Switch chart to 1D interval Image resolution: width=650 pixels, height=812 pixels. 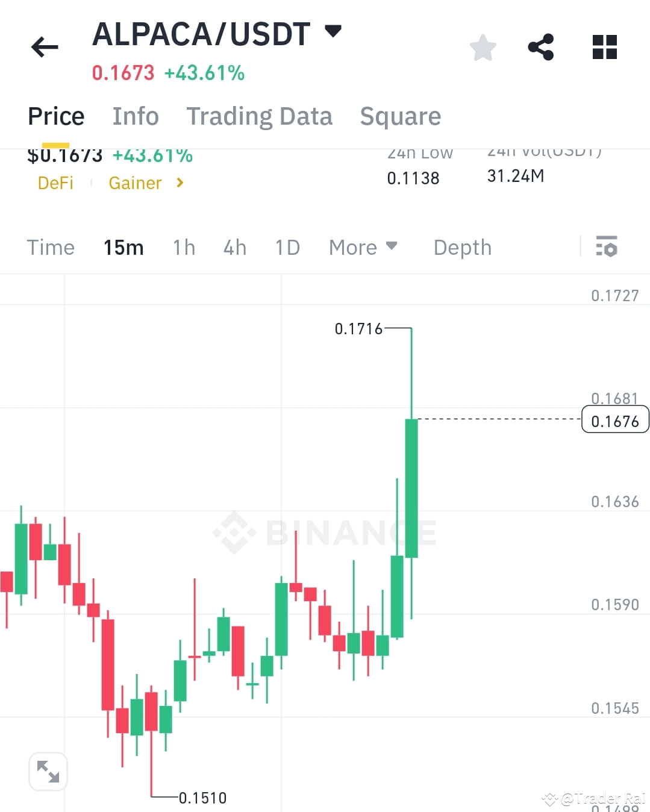coord(286,247)
